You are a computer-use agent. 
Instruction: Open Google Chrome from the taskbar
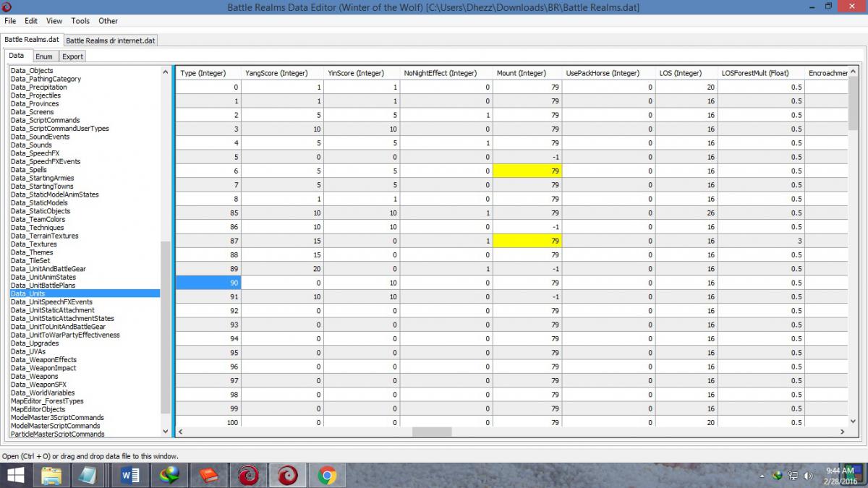click(326, 475)
